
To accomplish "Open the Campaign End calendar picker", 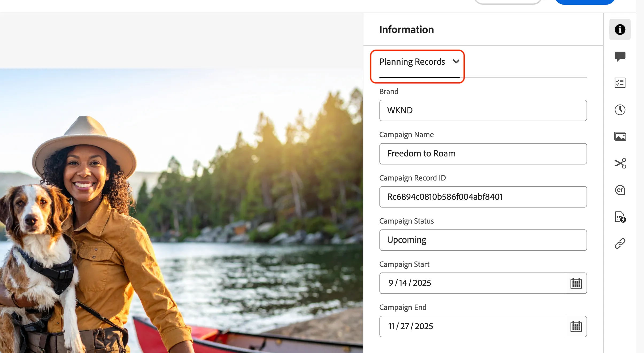I will tap(576, 327).
